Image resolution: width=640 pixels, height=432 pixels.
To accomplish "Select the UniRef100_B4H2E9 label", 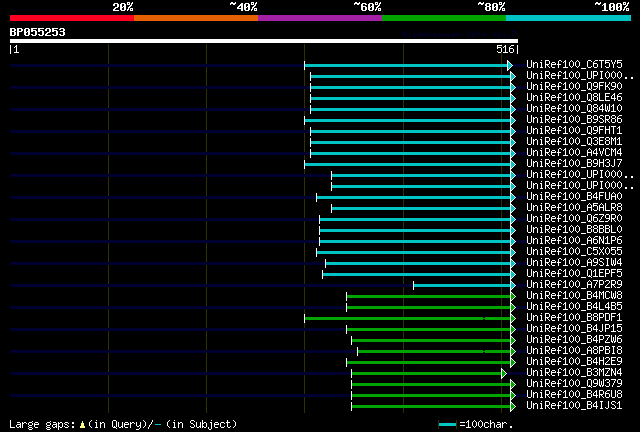I will (x=574, y=361).
